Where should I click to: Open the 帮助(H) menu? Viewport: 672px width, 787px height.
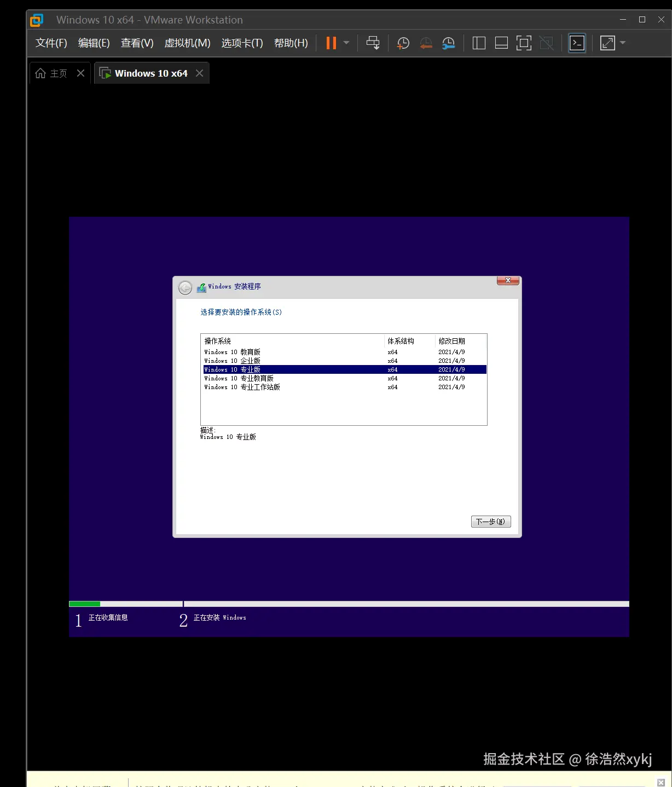click(291, 43)
